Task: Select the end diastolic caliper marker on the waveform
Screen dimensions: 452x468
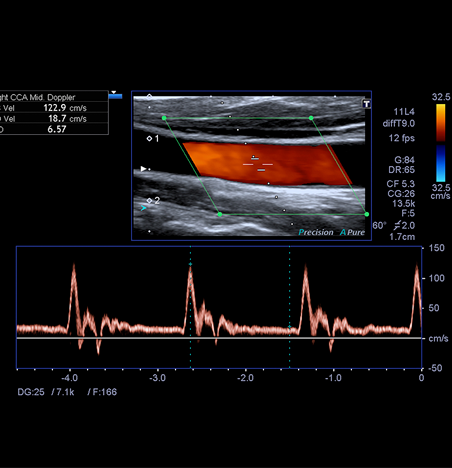Action: tap(289, 327)
